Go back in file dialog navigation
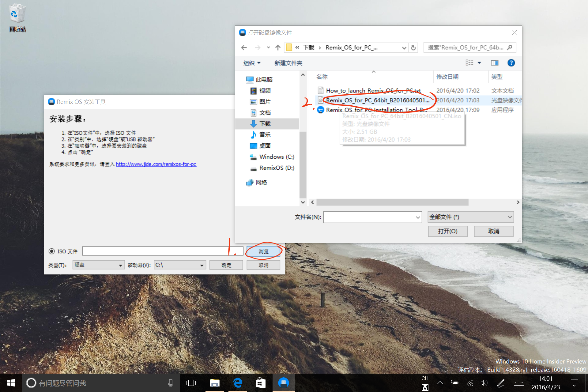This screenshot has height=392, width=588. tap(244, 47)
